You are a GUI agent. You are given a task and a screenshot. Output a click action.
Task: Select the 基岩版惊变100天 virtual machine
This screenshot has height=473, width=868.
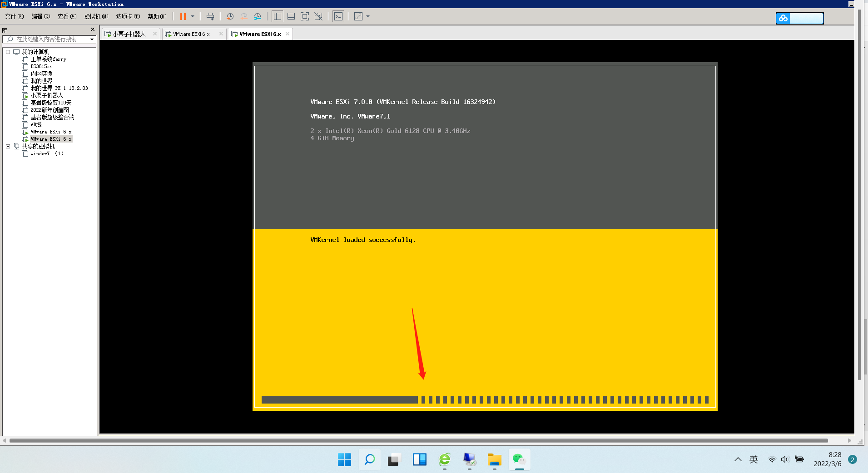click(x=51, y=103)
